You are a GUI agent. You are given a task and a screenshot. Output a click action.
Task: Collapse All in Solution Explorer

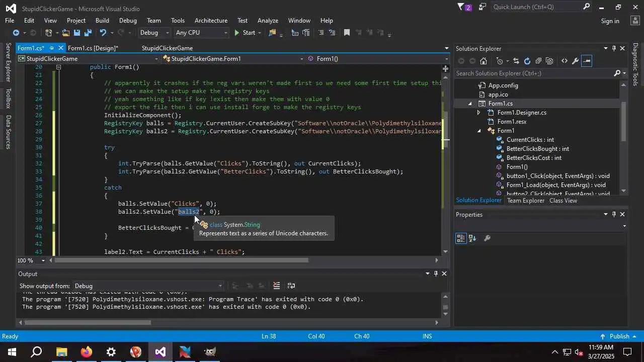(x=538, y=61)
